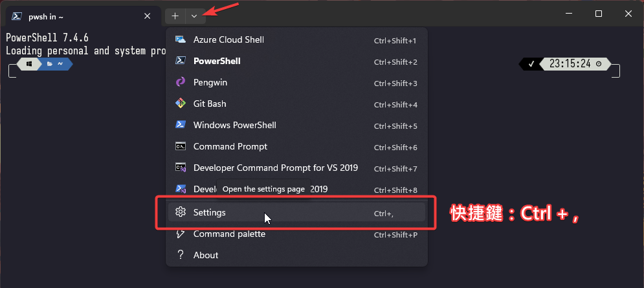Viewport: 644px width, 288px height.
Task: Close the pwsh in ~ tab
Action: tap(148, 16)
